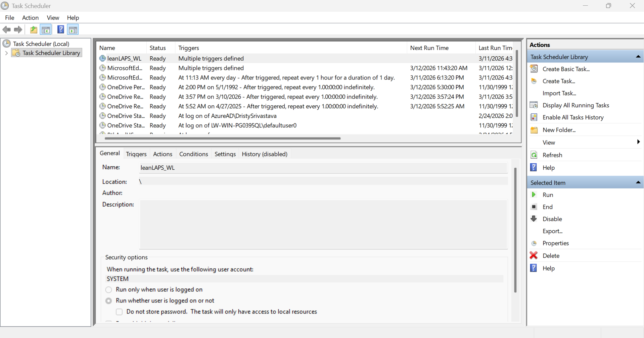
Task: Switch to the Triggers tab
Action: (x=136, y=154)
